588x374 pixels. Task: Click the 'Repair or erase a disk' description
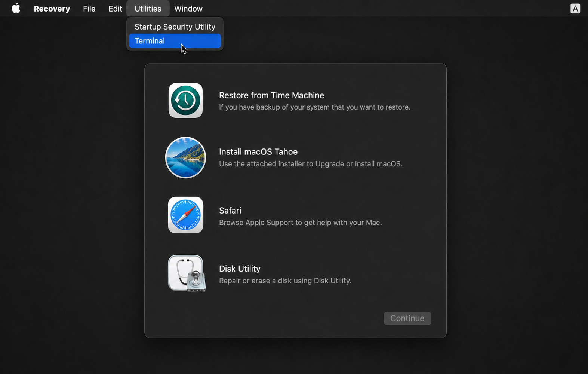(285, 281)
